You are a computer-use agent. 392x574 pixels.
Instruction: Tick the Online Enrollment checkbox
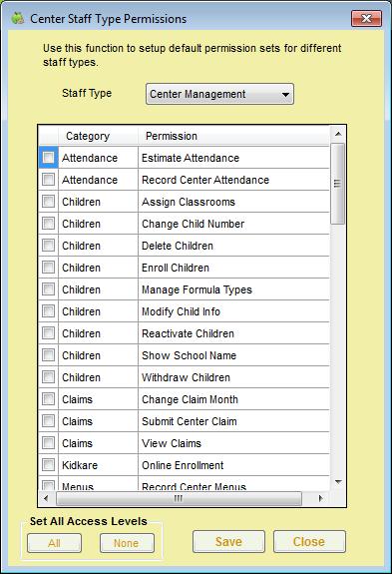click(x=48, y=465)
